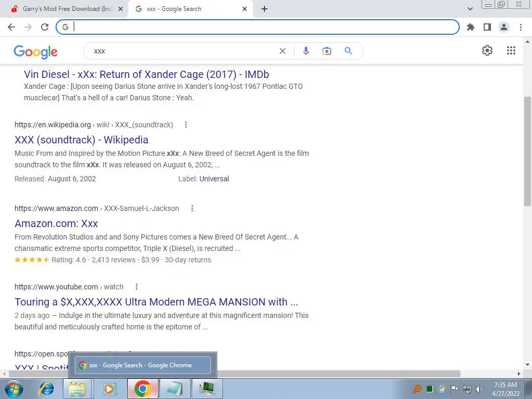This screenshot has height=399, width=532.
Task: Click the scroll down arrow
Action: (528, 365)
